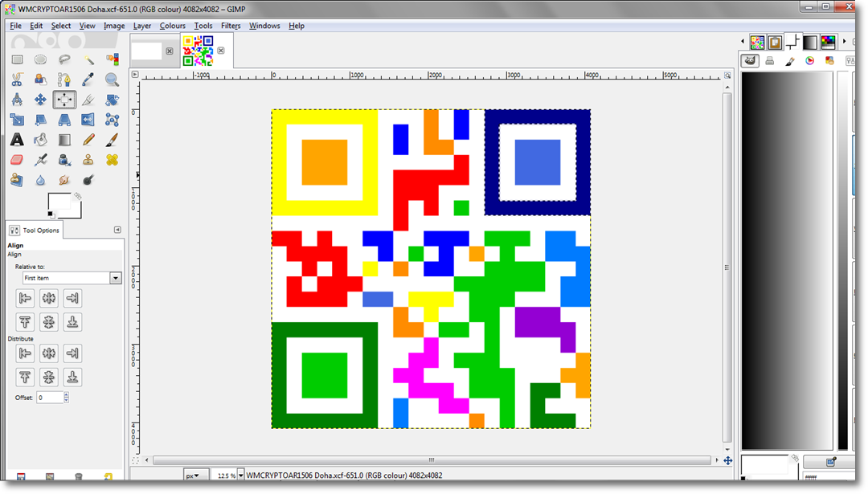
Task: Select the Foreground Select tool
Action: 40,80
